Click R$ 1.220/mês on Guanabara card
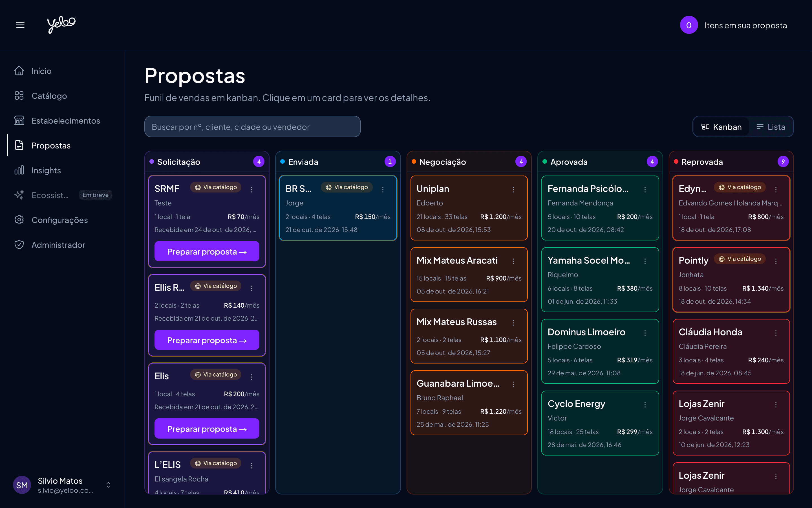812x508 pixels. coord(501,411)
